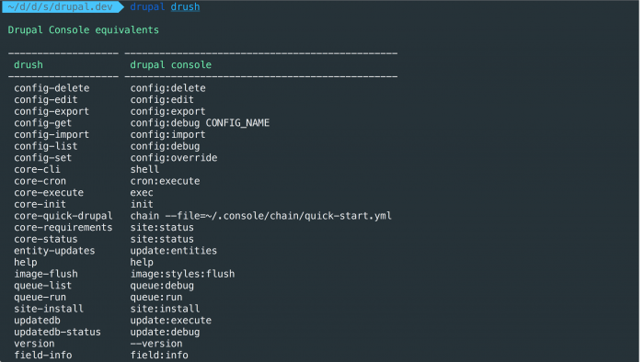The height and width of the screenshot is (362, 644).
Task: Click the updatedb-status drush command
Action: (x=57, y=332)
